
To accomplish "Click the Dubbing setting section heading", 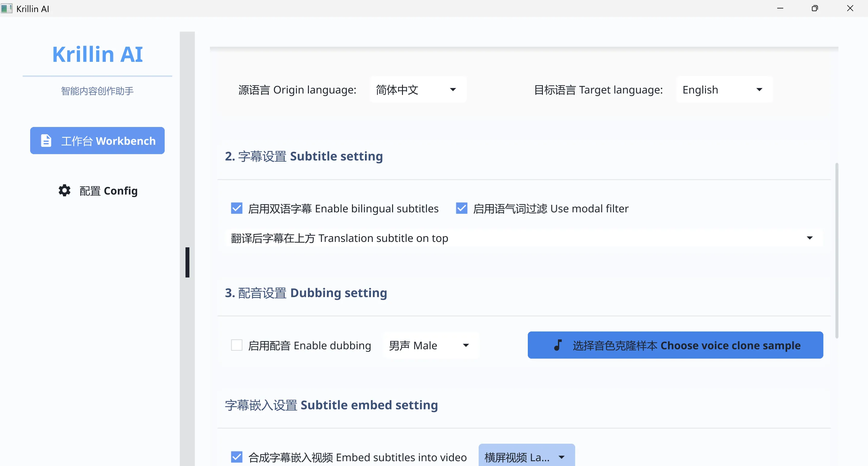I will point(306,293).
